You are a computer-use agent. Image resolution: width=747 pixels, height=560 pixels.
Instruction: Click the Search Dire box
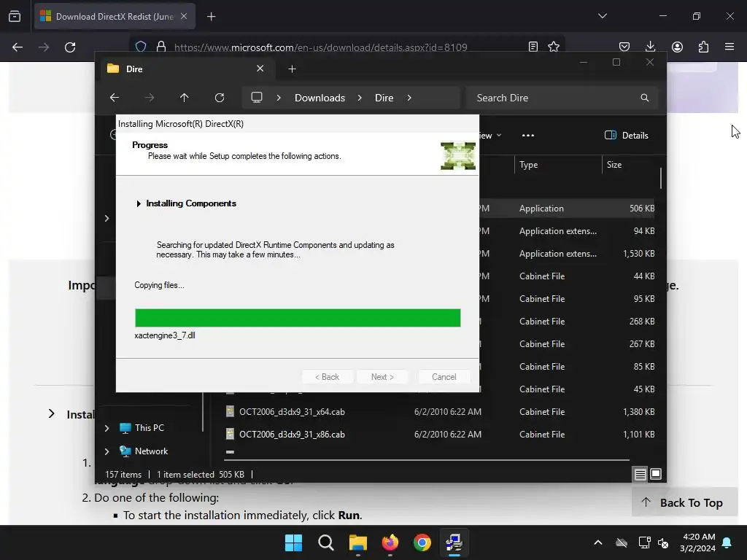pyautogui.click(x=562, y=98)
